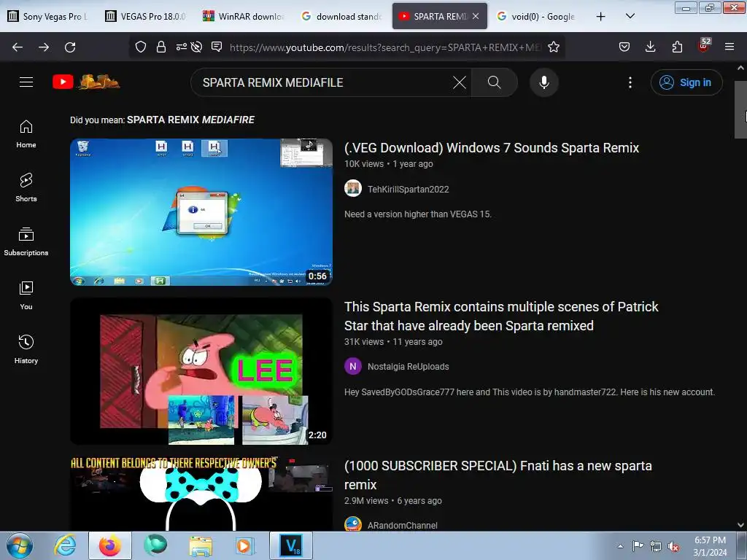Open the extensions puzzle icon

pyautogui.click(x=677, y=47)
